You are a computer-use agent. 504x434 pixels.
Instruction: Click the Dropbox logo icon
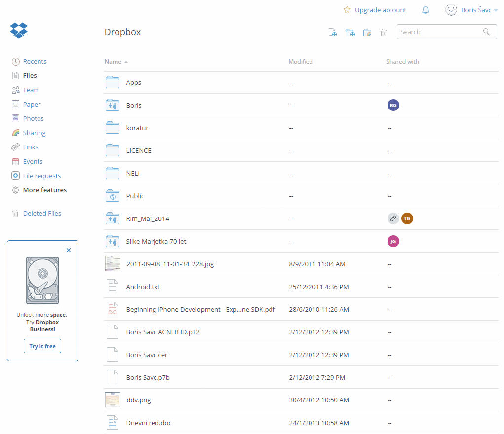19,31
